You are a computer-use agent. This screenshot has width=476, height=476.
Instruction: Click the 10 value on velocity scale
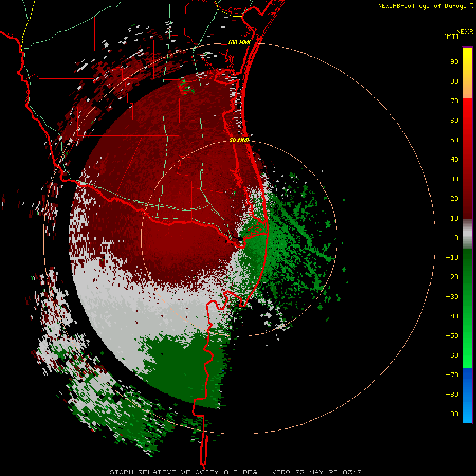tap(454, 218)
